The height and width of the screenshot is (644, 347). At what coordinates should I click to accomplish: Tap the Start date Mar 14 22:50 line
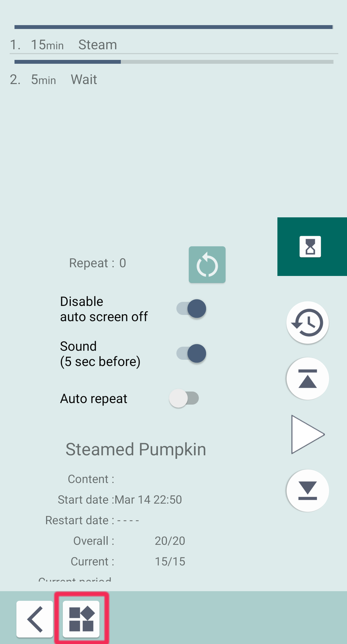[120, 500]
